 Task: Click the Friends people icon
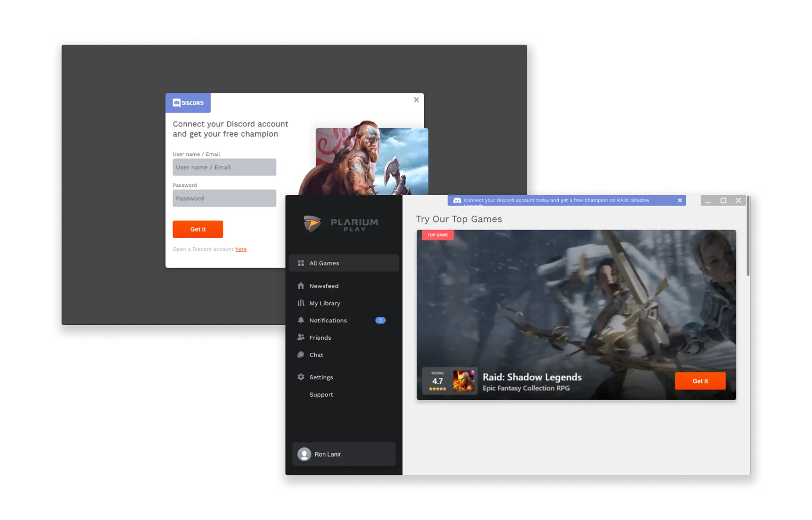tap(301, 337)
